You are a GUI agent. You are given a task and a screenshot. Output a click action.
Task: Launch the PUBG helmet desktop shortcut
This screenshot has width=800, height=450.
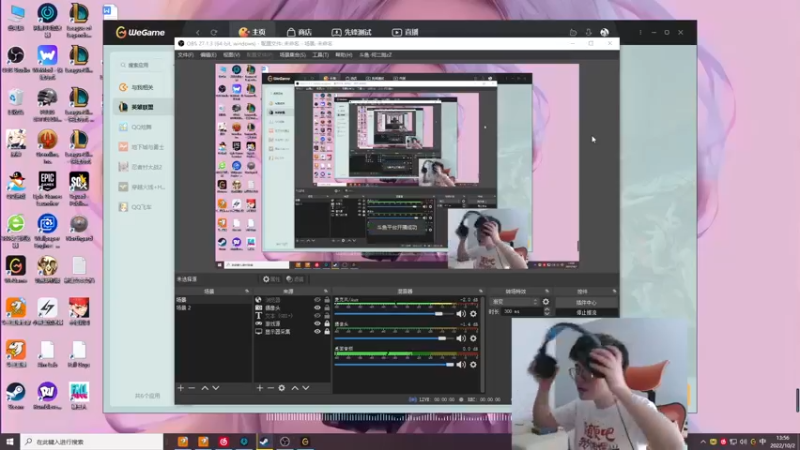[x=47, y=104]
